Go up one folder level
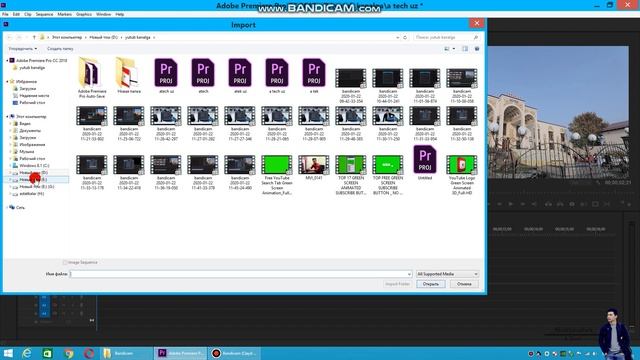Image resolution: width=640 pixels, height=360 pixels. pyautogui.click(x=34, y=37)
